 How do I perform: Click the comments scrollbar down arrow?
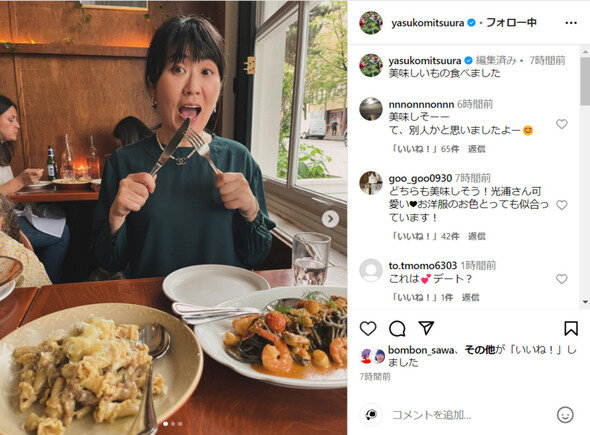point(585,301)
